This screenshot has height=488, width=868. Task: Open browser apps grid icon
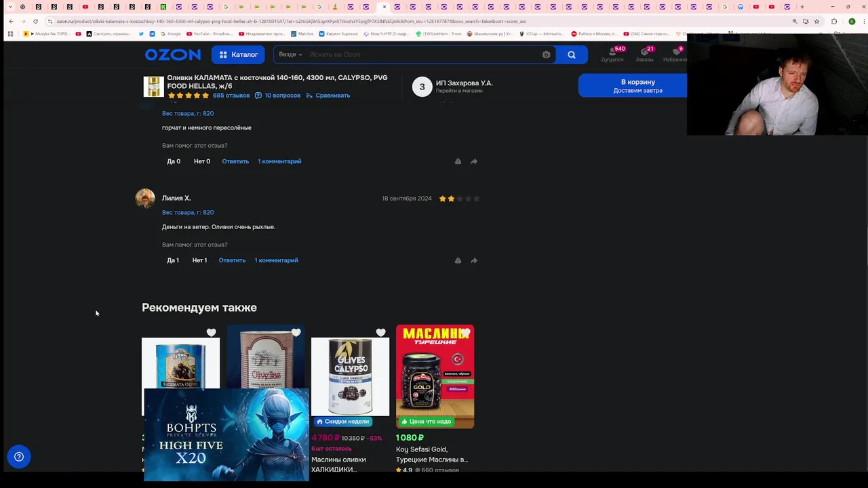click(x=10, y=33)
